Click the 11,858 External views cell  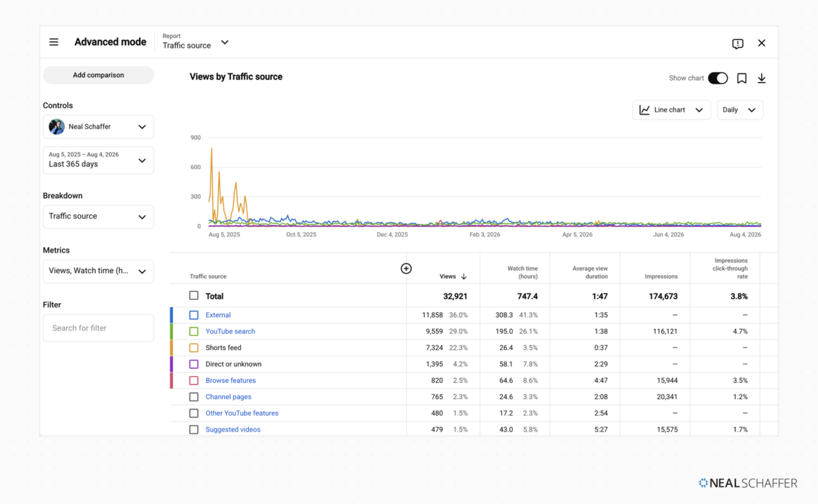click(x=432, y=315)
